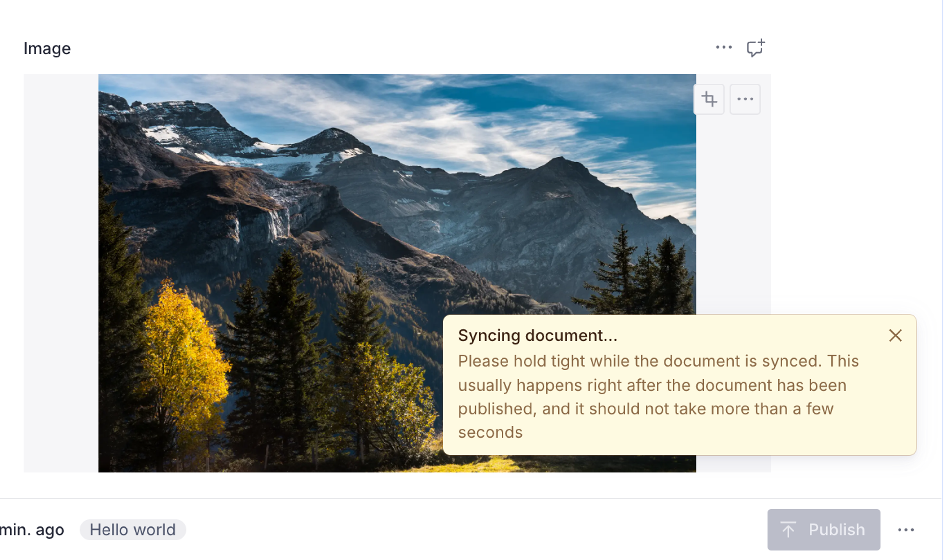
Task: Click the Publish button
Action: 824,530
